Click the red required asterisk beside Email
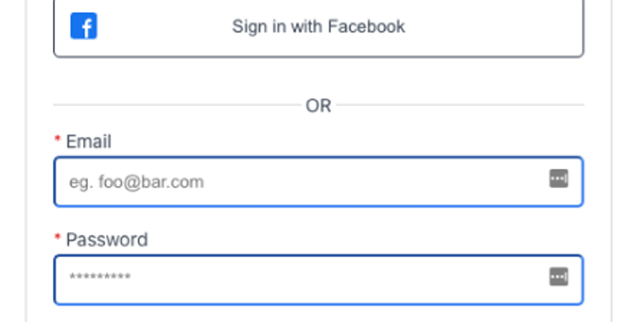 pos(58,140)
